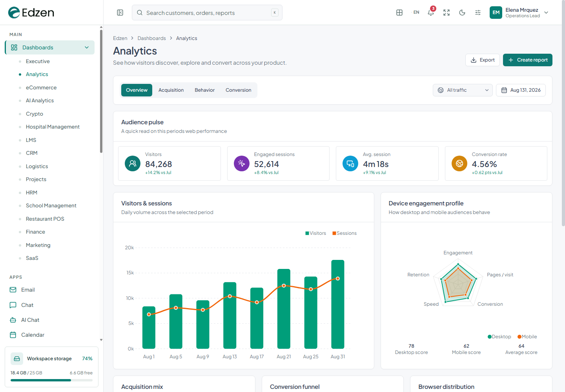Focus the search customers, orders, reports field
Screen dimensions: 565x392
pos(207,13)
